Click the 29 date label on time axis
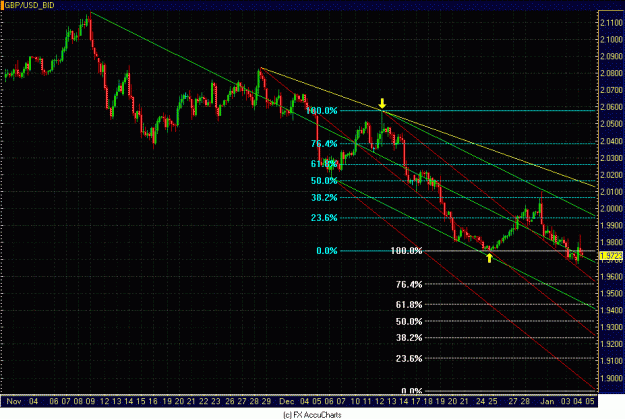Viewport: 625px width, 419px height. (x=266, y=401)
